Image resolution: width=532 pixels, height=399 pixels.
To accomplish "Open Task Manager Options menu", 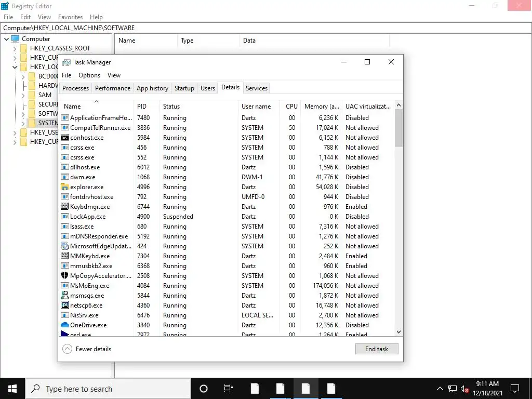I will click(x=89, y=75).
